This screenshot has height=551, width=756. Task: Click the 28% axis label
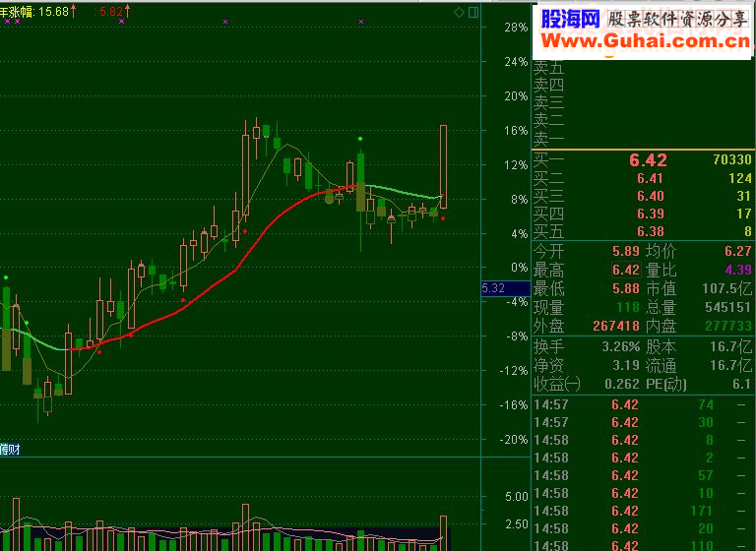point(516,28)
